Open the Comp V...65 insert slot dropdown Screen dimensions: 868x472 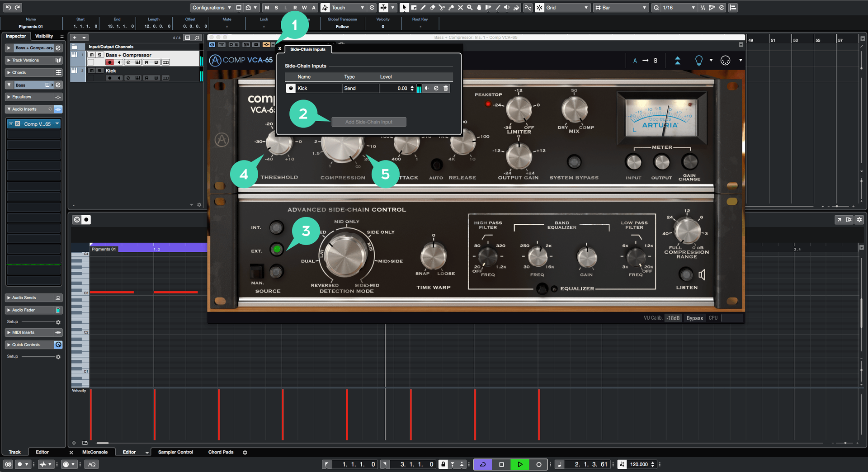(x=57, y=124)
